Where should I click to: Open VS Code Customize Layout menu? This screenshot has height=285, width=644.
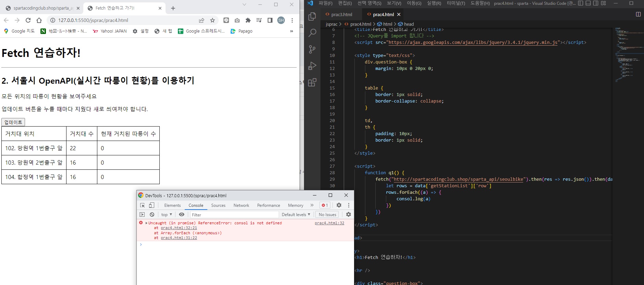pos(603,3)
